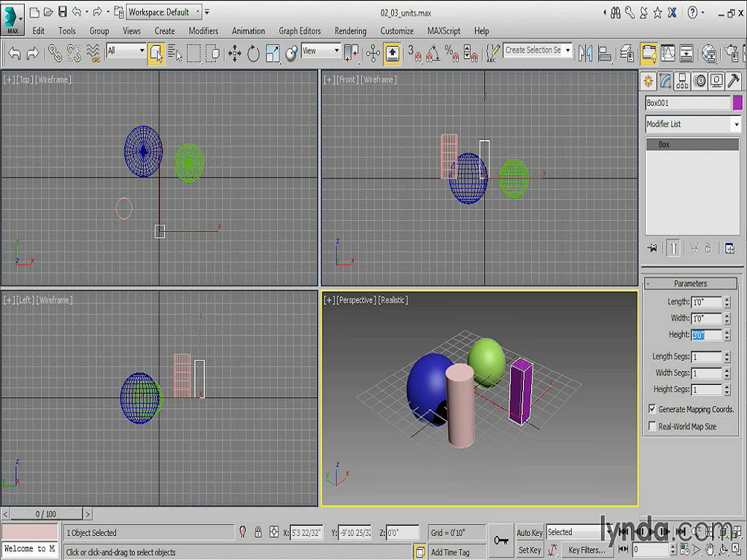747x560 pixels.
Task: Click the Select and Move tool
Action: coord(235,52)
